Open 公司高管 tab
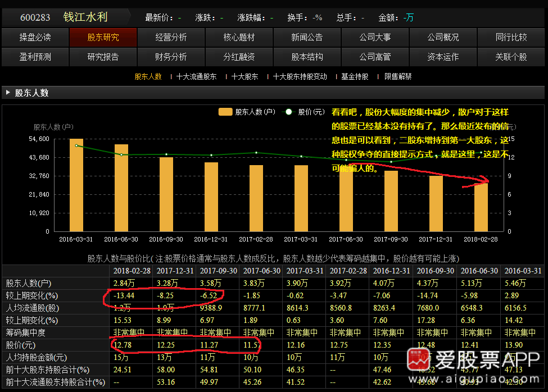548x392 pixels. (375, 57)
